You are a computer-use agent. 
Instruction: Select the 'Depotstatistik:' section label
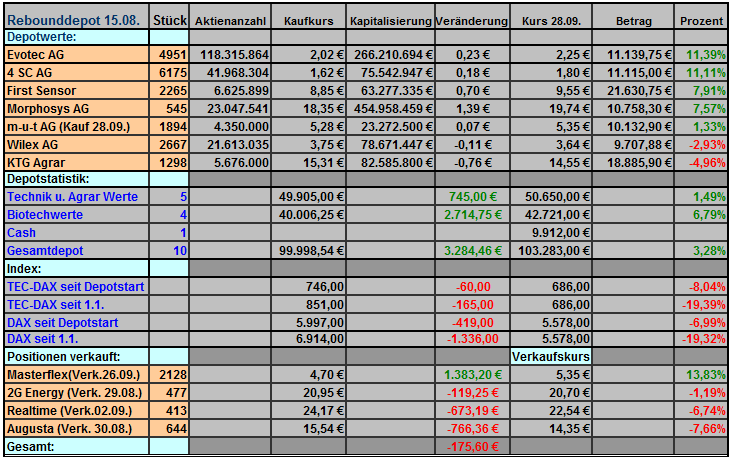tap(48, 179)
